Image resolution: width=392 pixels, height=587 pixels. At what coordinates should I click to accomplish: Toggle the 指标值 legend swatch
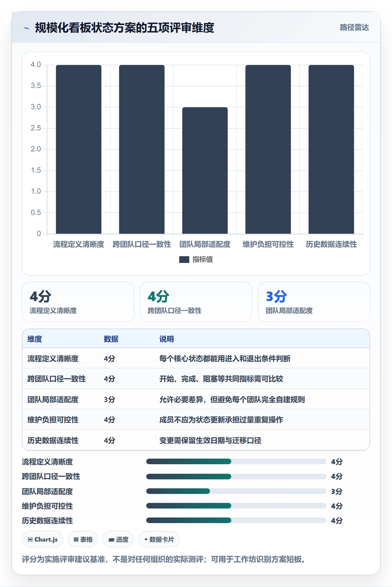coord(184,260)
